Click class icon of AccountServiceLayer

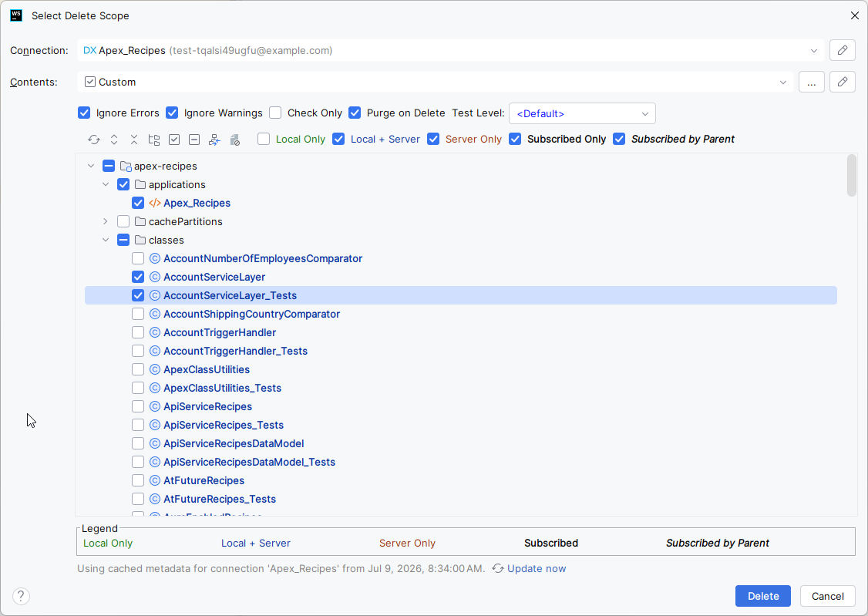[x=155, y=277]
